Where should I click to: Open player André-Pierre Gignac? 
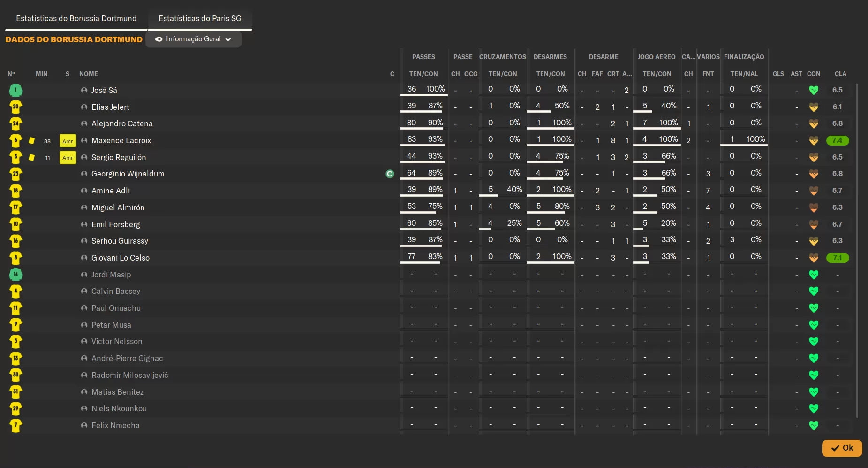127,358
